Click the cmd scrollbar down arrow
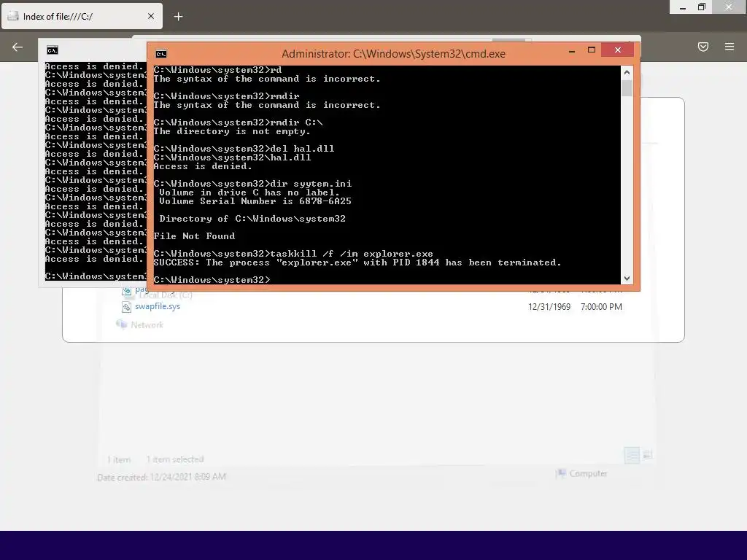This screenshot has width=747, height=560. coord(627,279)
